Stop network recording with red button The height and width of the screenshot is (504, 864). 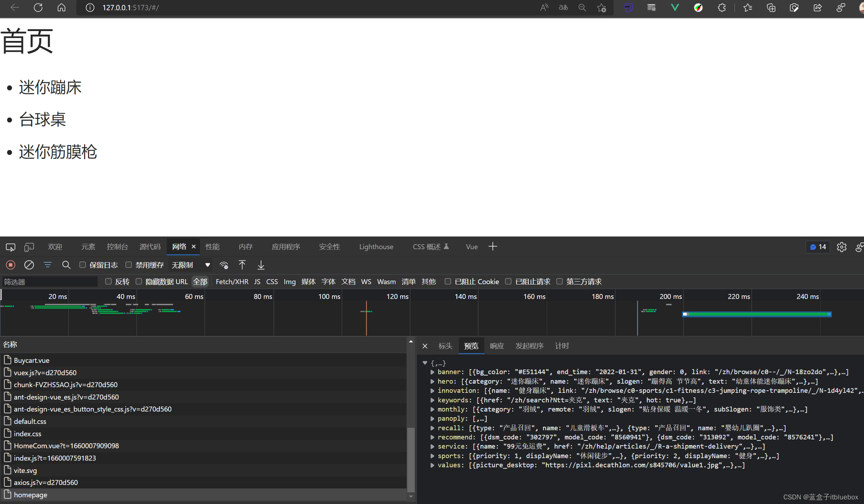point(11,265)
